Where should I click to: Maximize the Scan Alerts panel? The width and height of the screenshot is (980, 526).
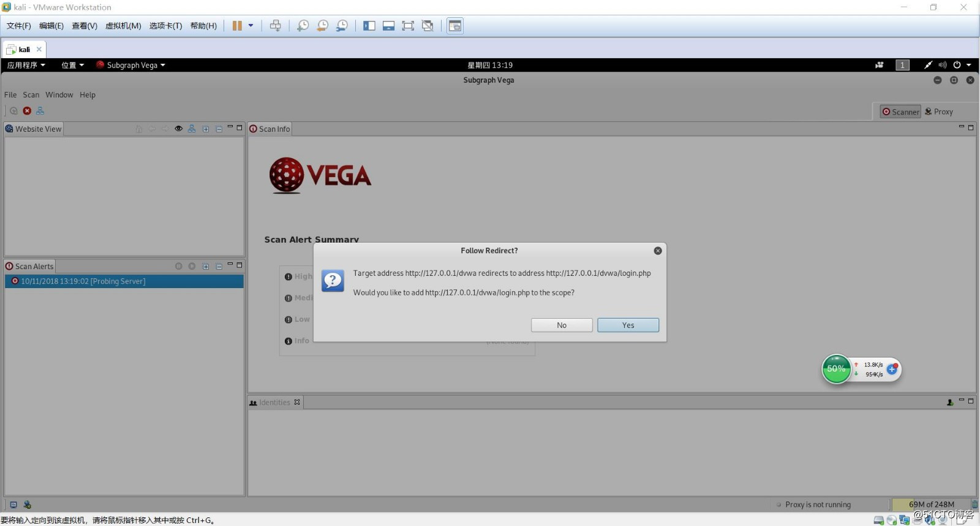pyautogui.click(x=239, y=265)
